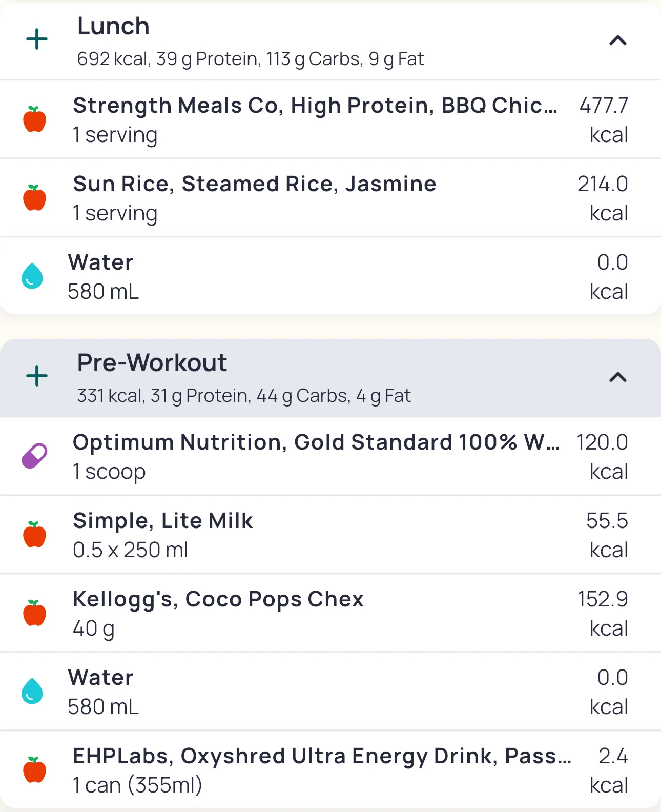661x812 pixels.
Task: Tap apple icon next to Simple Lite Milk
Action: point(35,534)
